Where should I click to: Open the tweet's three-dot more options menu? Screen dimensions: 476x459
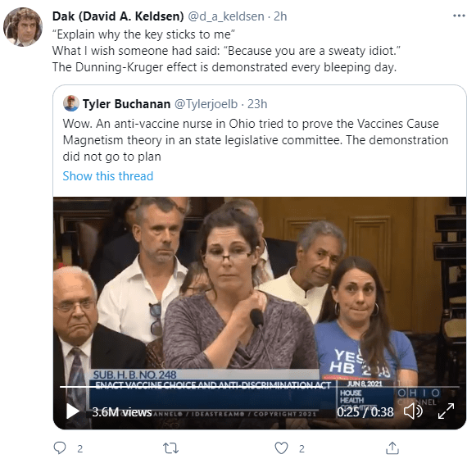coord(459,16)
